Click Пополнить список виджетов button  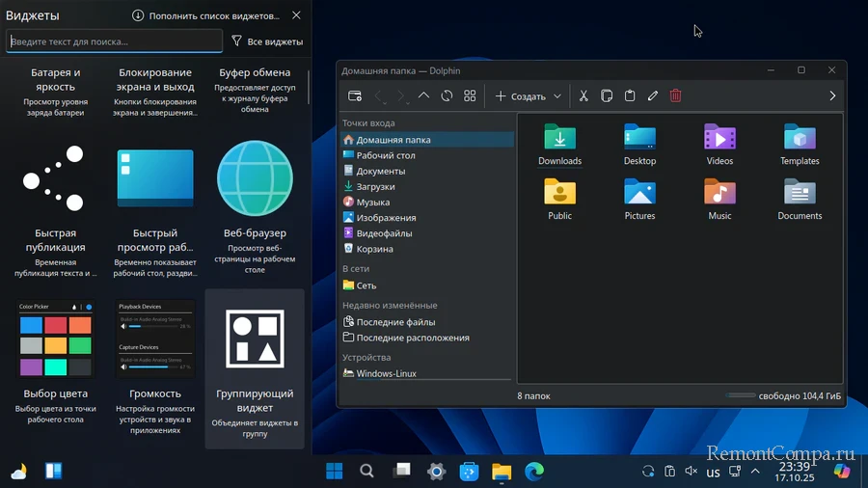pyautogui.click(x=206, y=15)
